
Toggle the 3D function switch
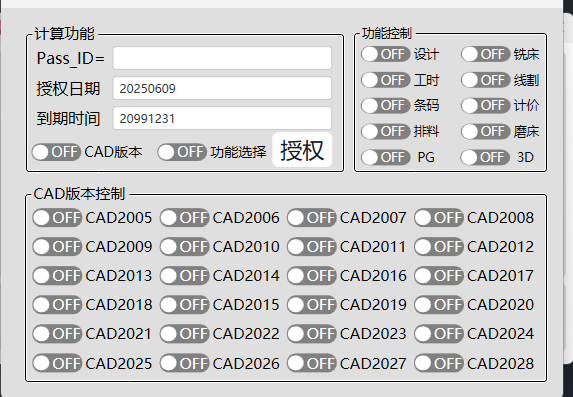(x=485, y=158)
